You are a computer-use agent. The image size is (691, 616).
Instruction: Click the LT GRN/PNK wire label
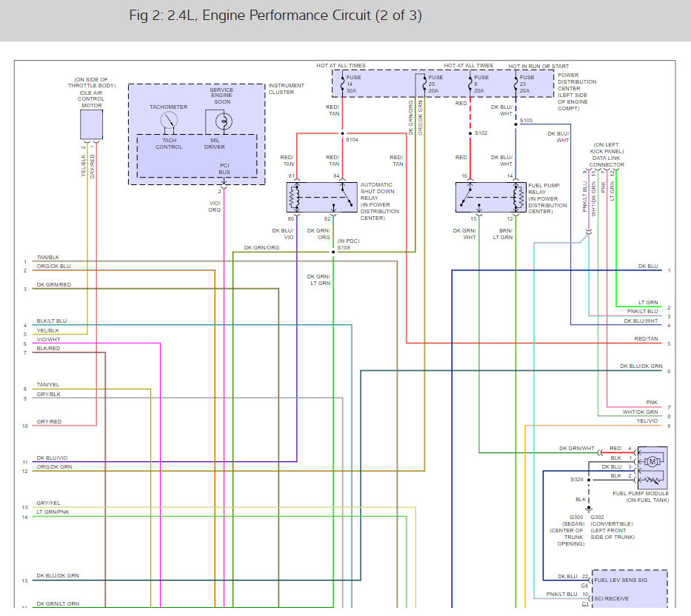[53, 512]
